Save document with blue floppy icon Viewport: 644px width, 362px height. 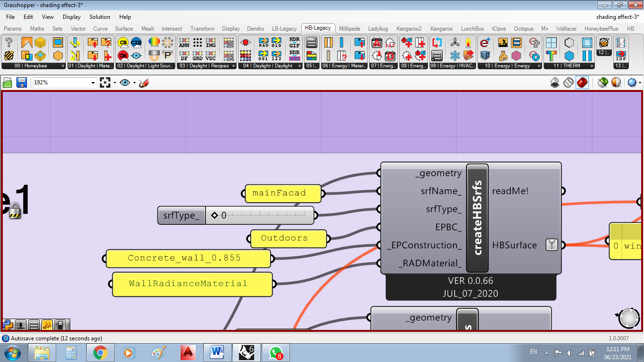tap(21, 83)
